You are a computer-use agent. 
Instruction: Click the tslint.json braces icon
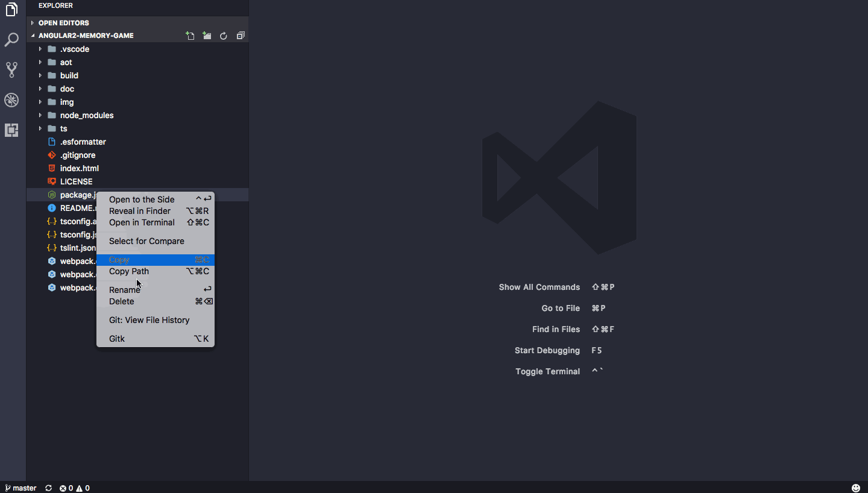(x=52, y=248)
